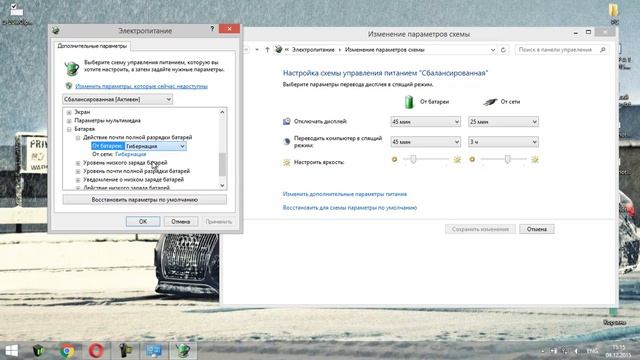Collapse the Батарея tree node
Image resolution: width=640 pixels, height=360 pixels.
(x=69, y=129)
